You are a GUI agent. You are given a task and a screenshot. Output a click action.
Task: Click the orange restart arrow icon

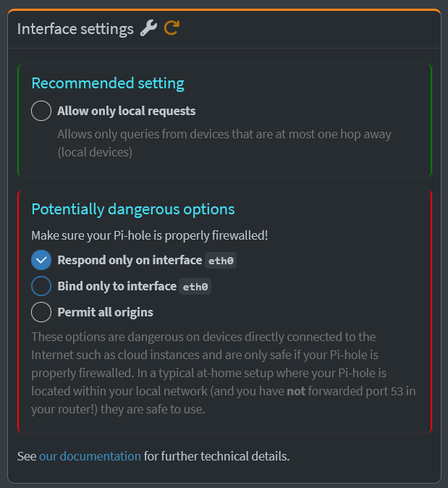point(172,28)
